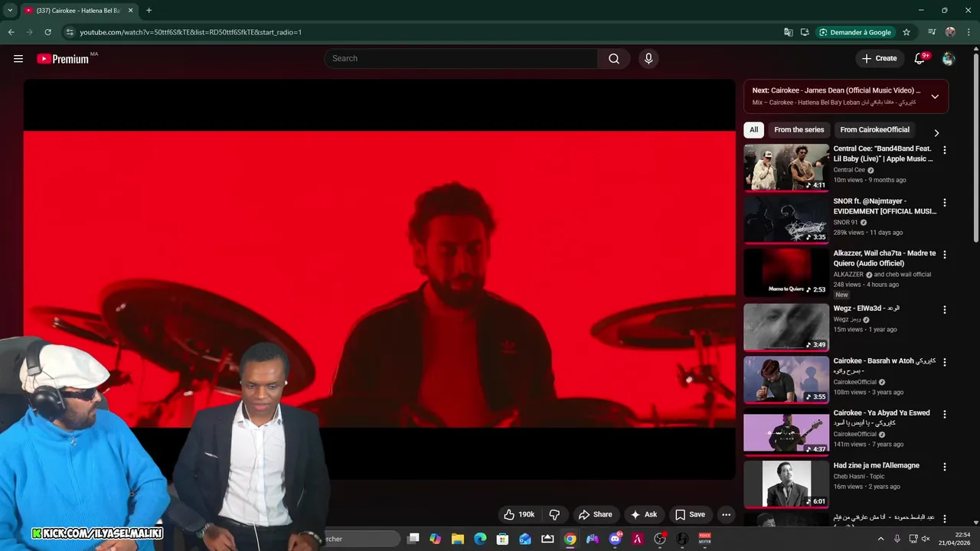Open Chrome translate page icon
This screenshot has height=551, width=980.
pos(789,32)
